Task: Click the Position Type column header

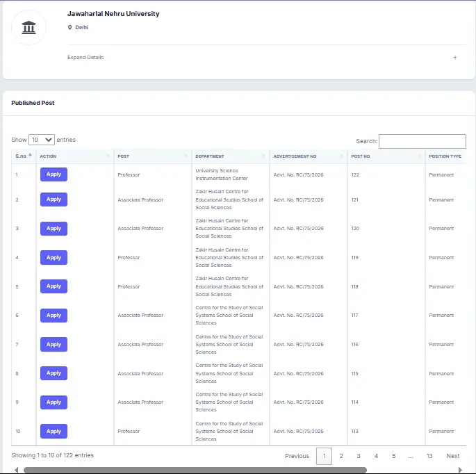Action: pyautogui.click(x=445, y=156)
